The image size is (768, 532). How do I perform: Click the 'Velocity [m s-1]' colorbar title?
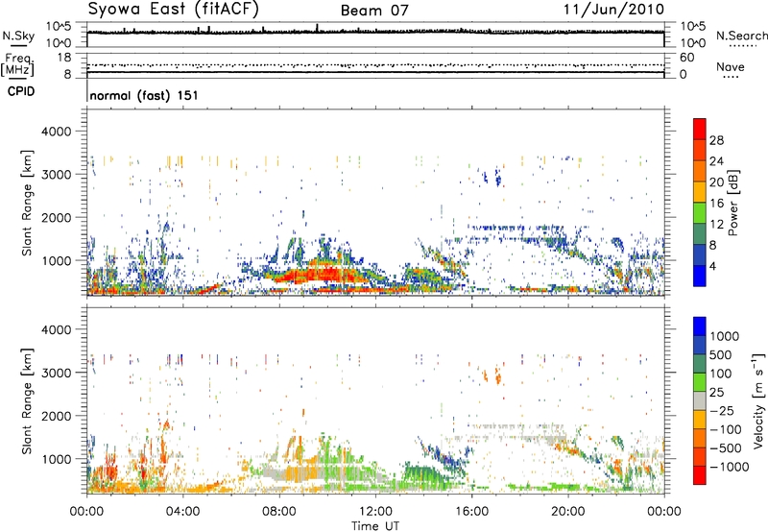tap(758, 400)
